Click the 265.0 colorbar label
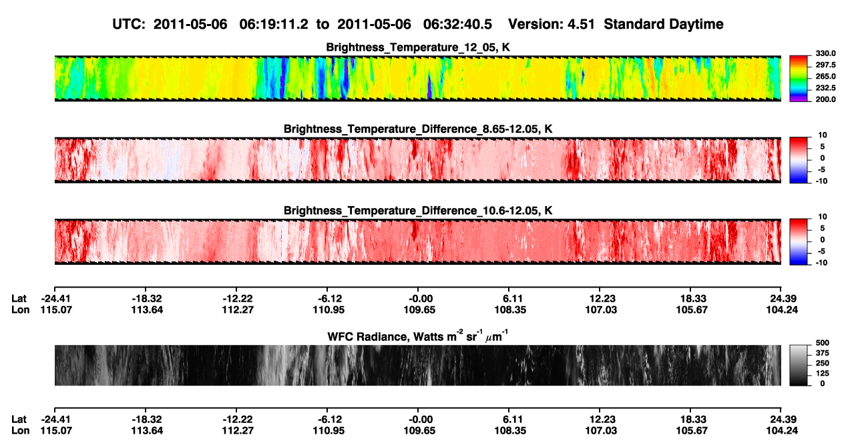 coord(826,77)
